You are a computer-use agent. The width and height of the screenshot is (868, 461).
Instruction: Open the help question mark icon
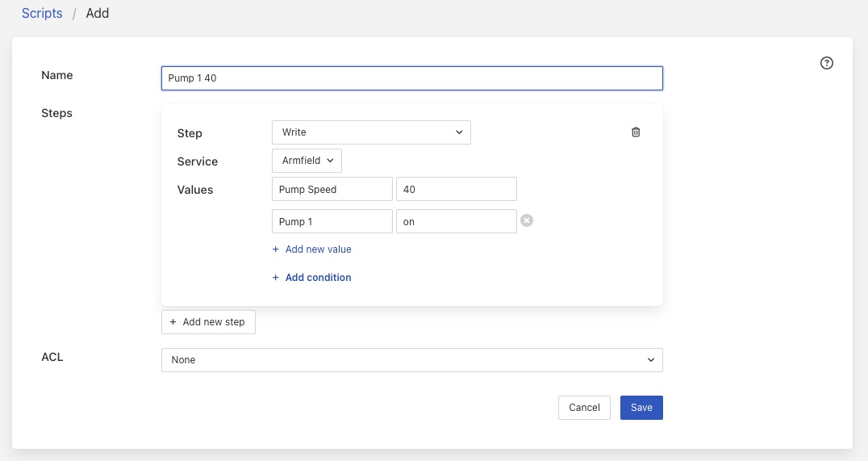(826, 64)
